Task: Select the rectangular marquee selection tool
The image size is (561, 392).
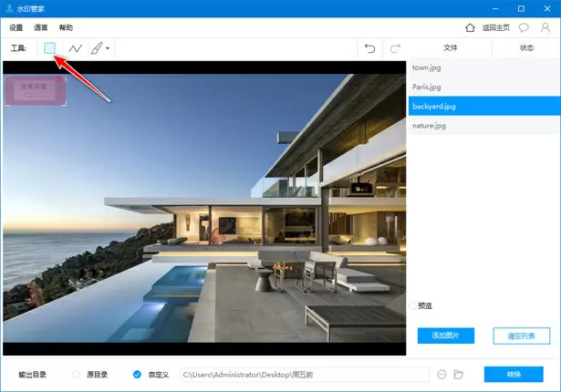Action: [x=50, y=48]
